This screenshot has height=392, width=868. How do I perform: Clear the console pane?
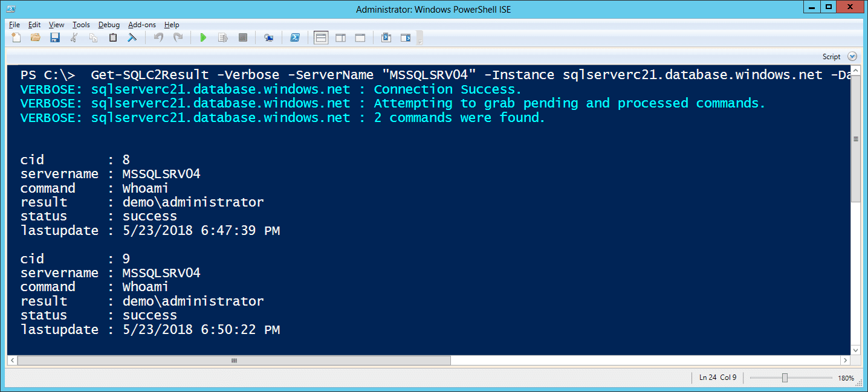[131, 38]
